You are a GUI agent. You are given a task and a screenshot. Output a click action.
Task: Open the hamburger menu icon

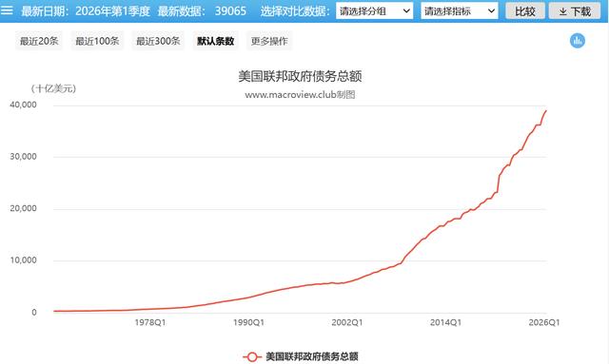7,10
